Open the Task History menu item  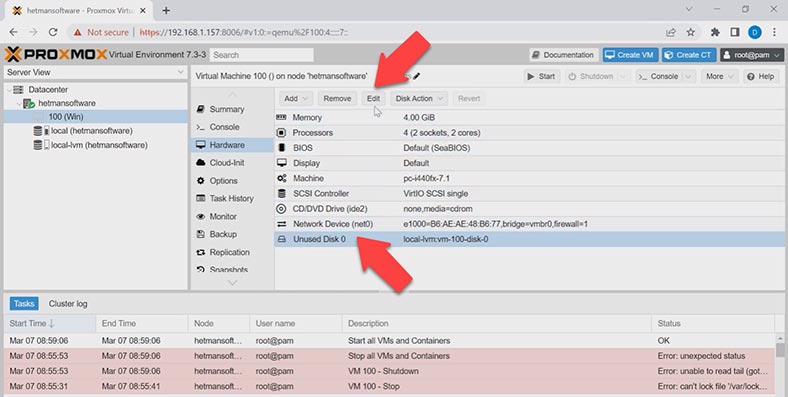click(x=232, y=198)
